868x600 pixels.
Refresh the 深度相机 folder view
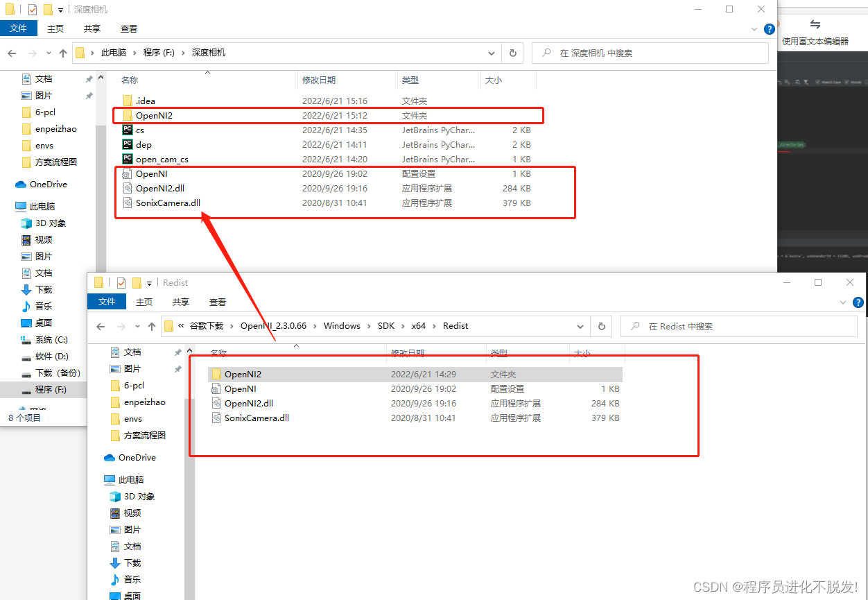tap(512, 53)
